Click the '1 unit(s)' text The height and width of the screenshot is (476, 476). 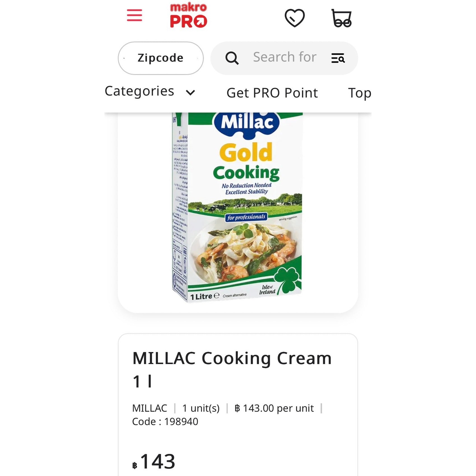(x=201, y=408)
